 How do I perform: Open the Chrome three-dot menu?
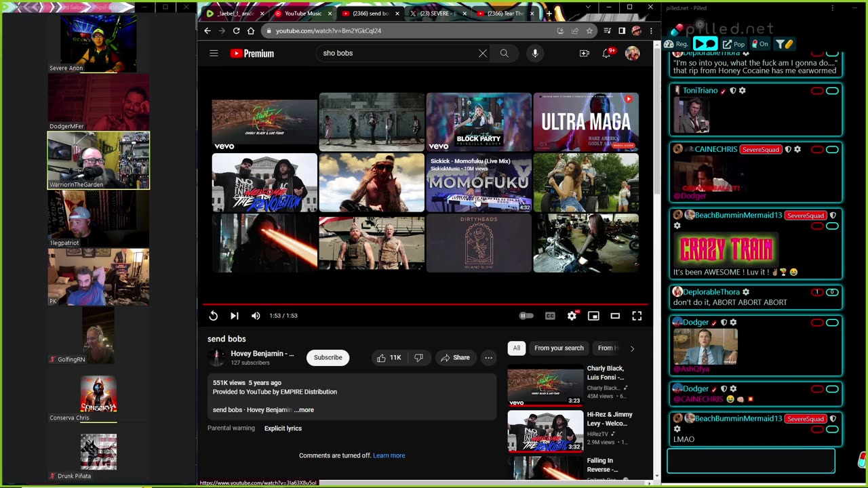pos(651,30)
